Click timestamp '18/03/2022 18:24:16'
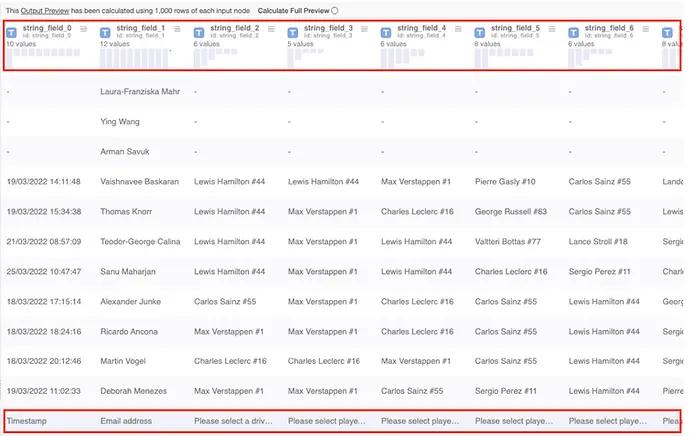 click(x=44, y=332)
